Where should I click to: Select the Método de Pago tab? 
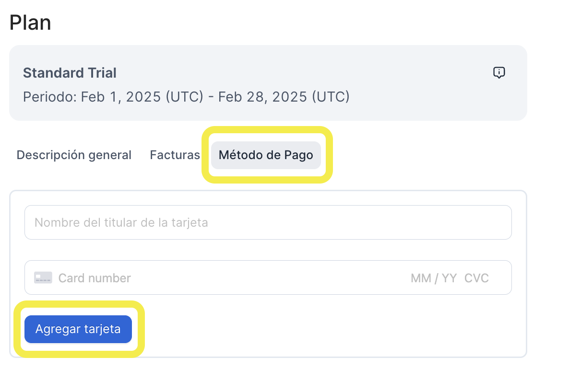pos(266,155)
